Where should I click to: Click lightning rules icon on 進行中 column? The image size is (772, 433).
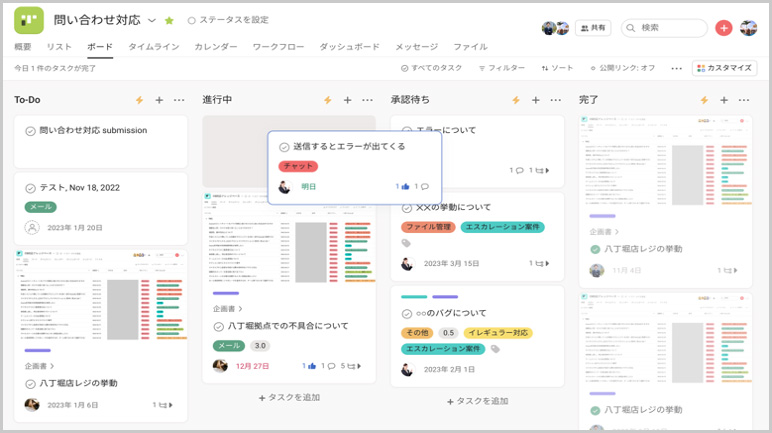[328, 100]
